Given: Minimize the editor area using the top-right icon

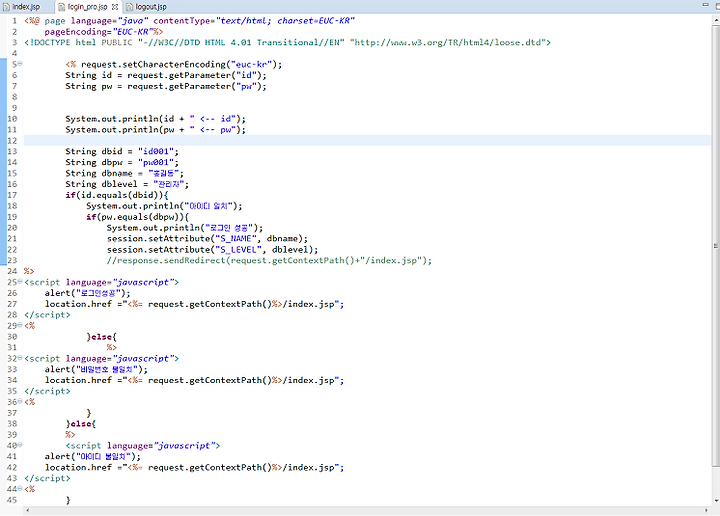Looking at the screenshot, I should coord(705,5).
